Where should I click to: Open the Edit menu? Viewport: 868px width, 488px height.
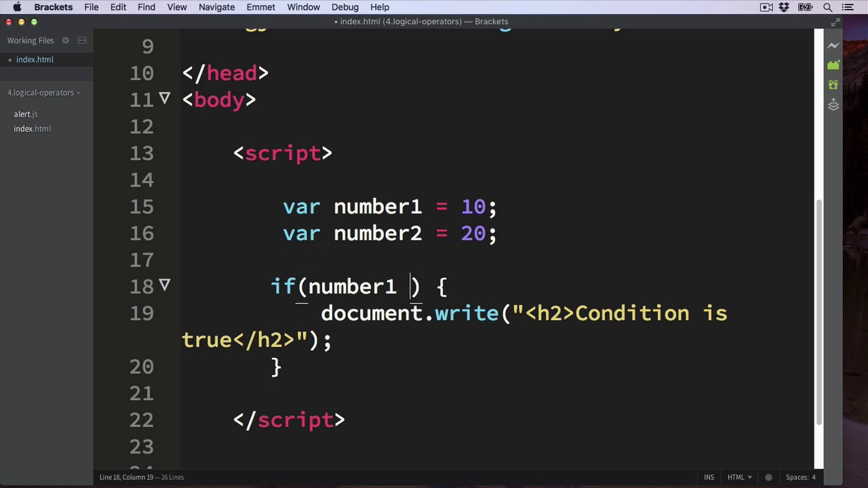point(118,7)
